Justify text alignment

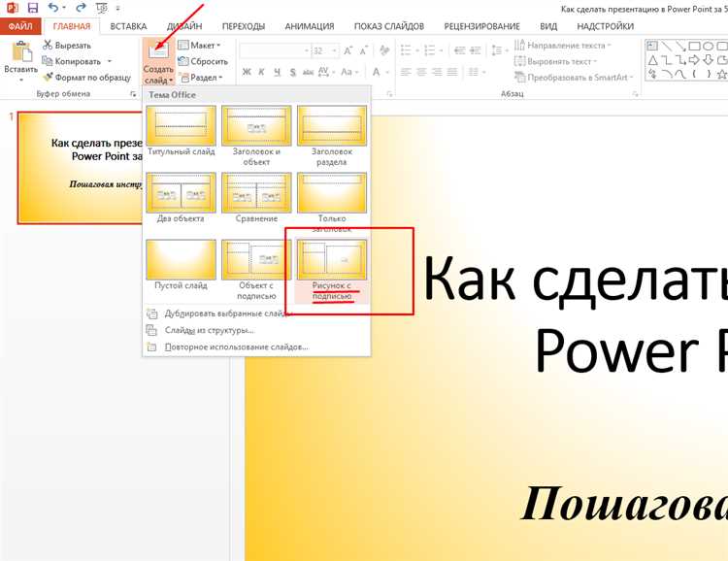click(x=452, y=72)
